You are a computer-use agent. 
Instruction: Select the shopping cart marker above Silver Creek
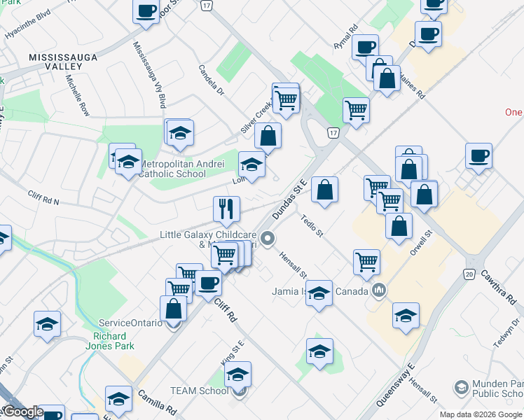click(x=286, y=102)
